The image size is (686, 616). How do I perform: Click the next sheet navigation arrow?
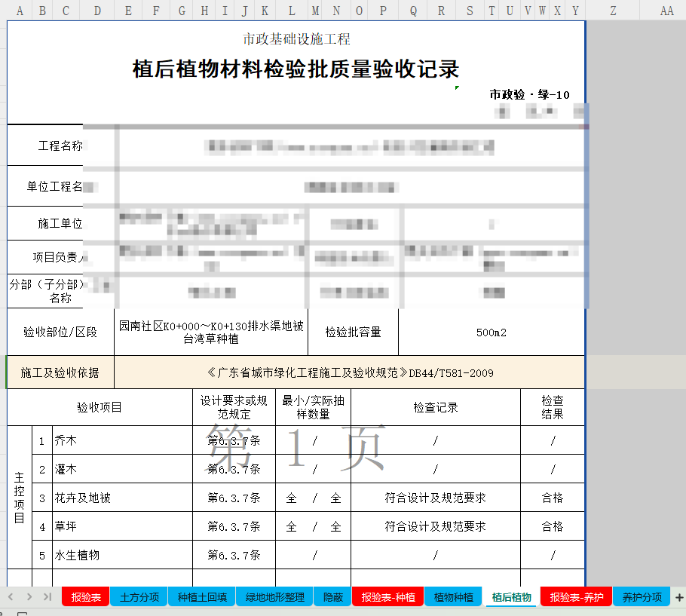click(x=29, y=597)
